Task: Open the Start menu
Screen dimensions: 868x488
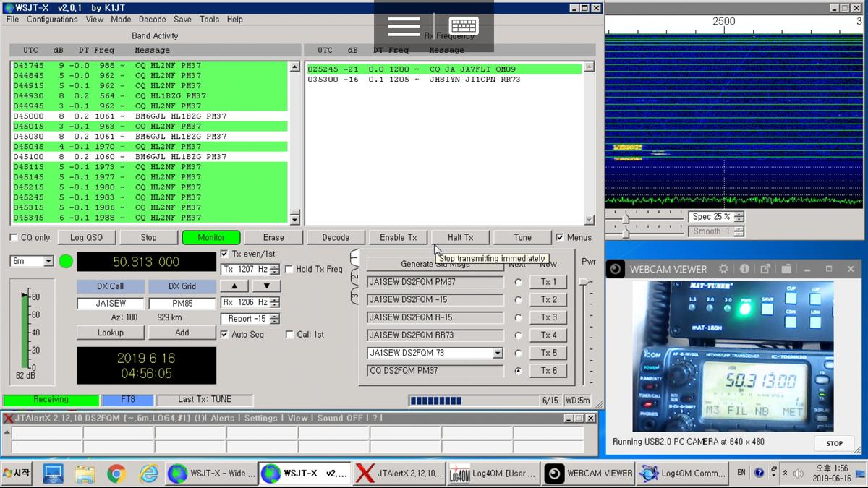Action: click(17, 474)
